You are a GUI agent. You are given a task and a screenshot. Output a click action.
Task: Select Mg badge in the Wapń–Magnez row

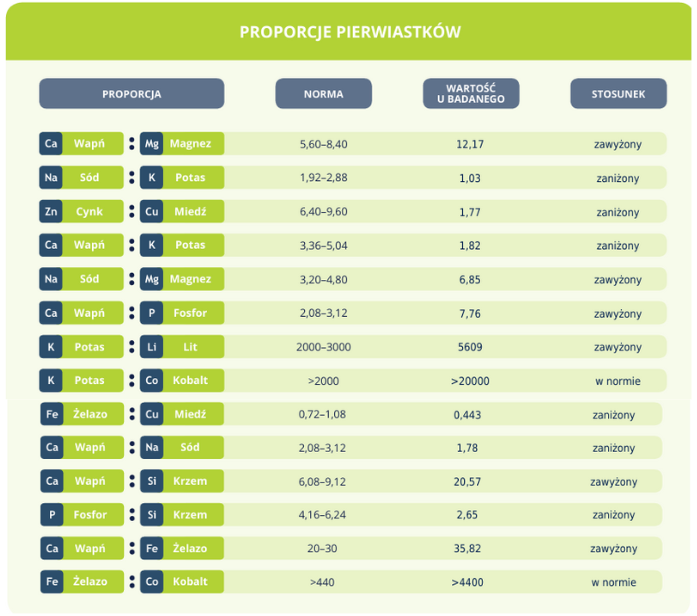[x=151, y=144]
